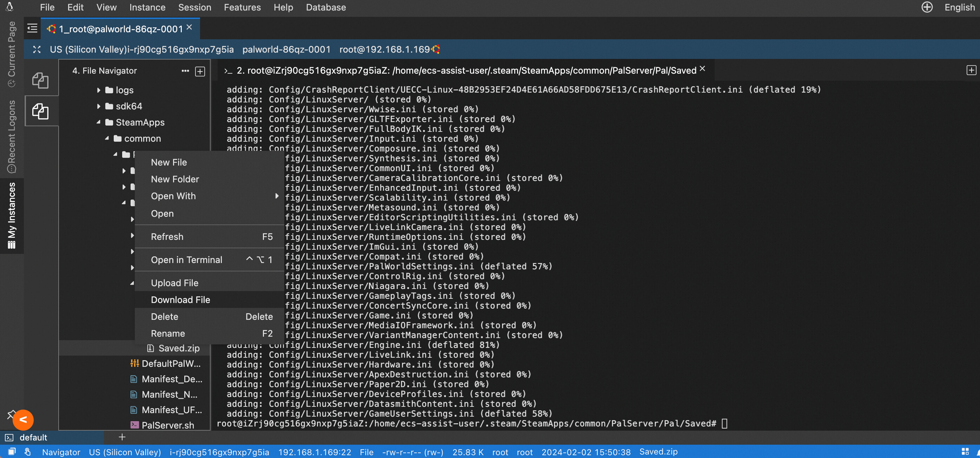The height and width of the screenshot is (458, 980).
Task: Click the add-connection circle plus icon at top right
Action: 927,7
